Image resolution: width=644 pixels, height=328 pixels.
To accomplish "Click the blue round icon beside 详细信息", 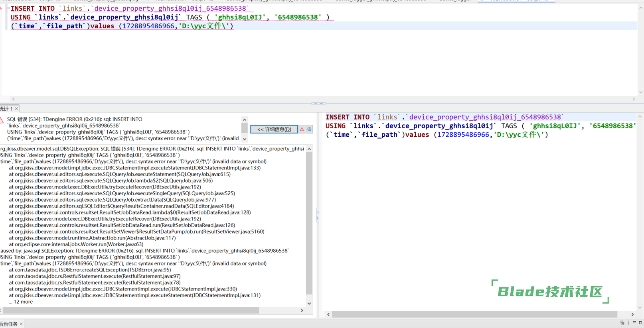I will [309, 129].
